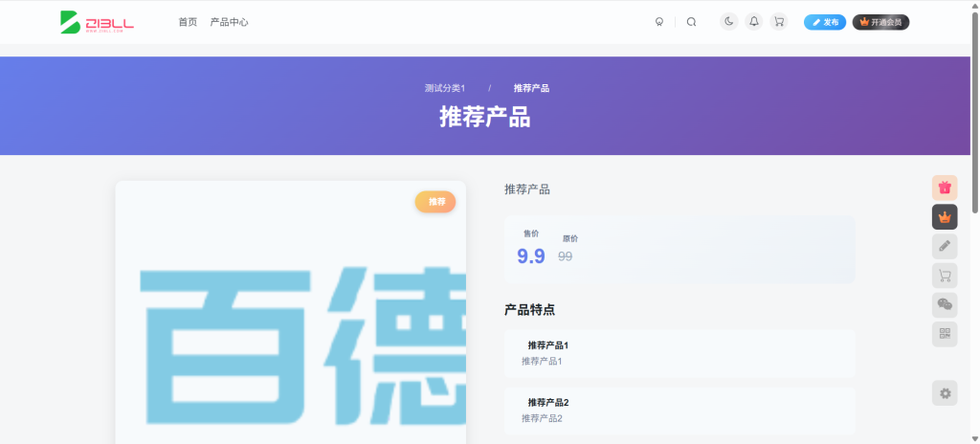Click the blue 发布 button

pos(825,22)
